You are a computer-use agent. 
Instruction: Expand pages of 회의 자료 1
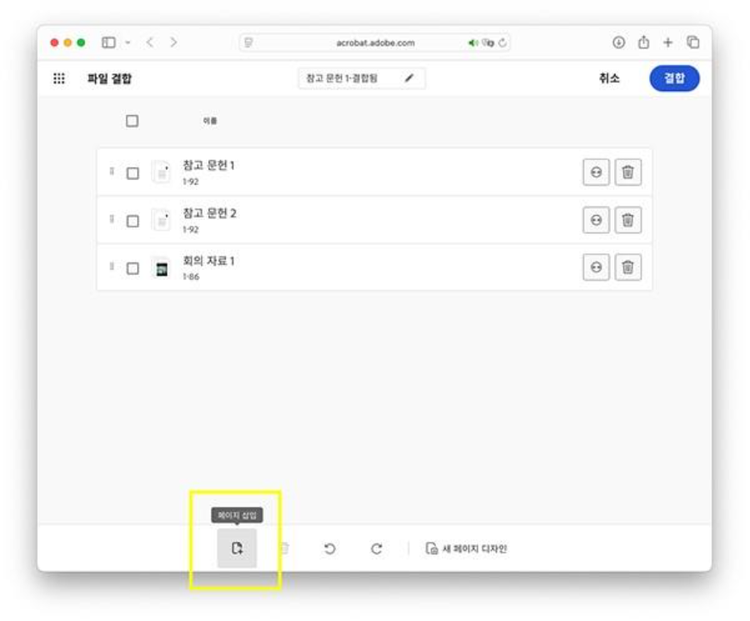pos(596,267)
